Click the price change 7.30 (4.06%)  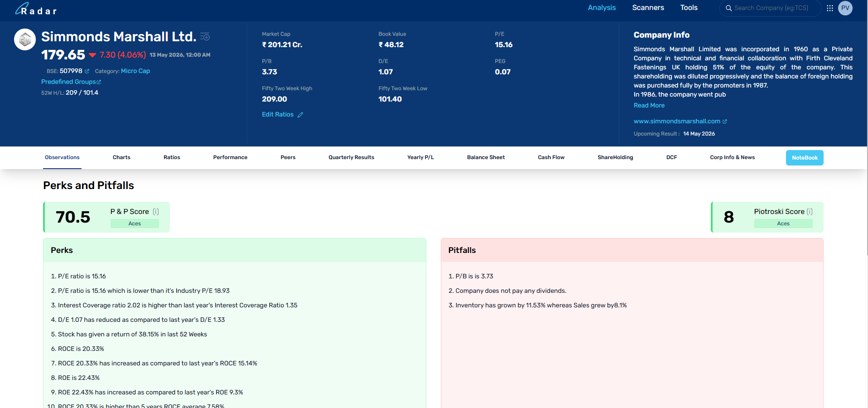[x=123, y=55]
